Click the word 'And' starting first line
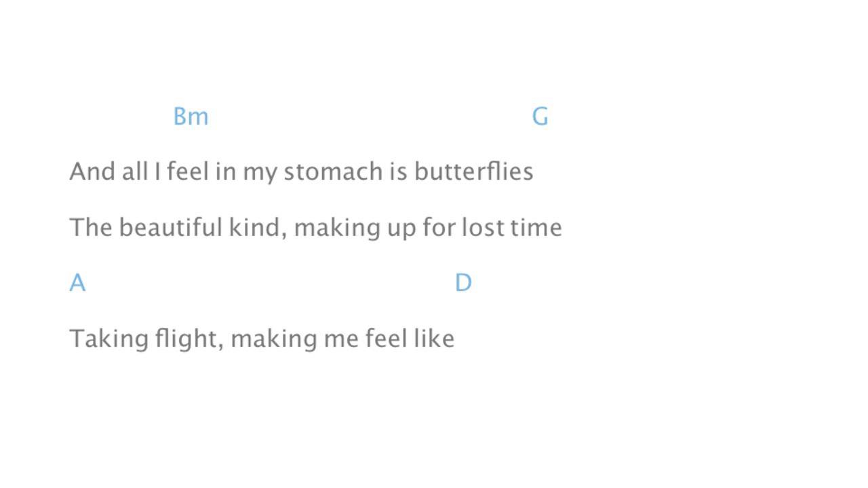The width and height of the screenshot is (868, 488). tap(92, 171)
